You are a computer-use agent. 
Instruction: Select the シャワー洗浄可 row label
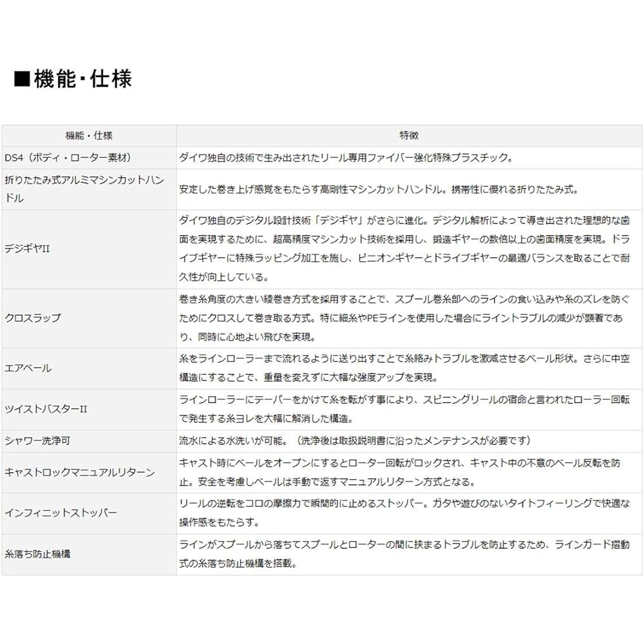[37, 440]
